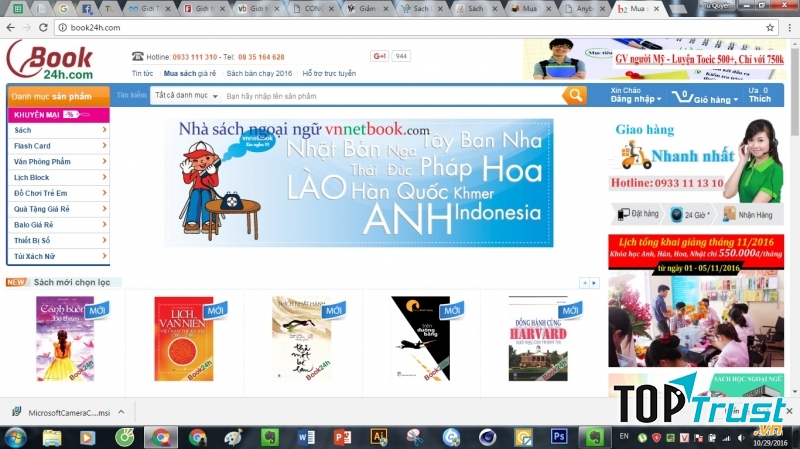800x449 pixels.
Task: Open the Cánh bướm book thumbnail
Action: (x=65, y=339)
